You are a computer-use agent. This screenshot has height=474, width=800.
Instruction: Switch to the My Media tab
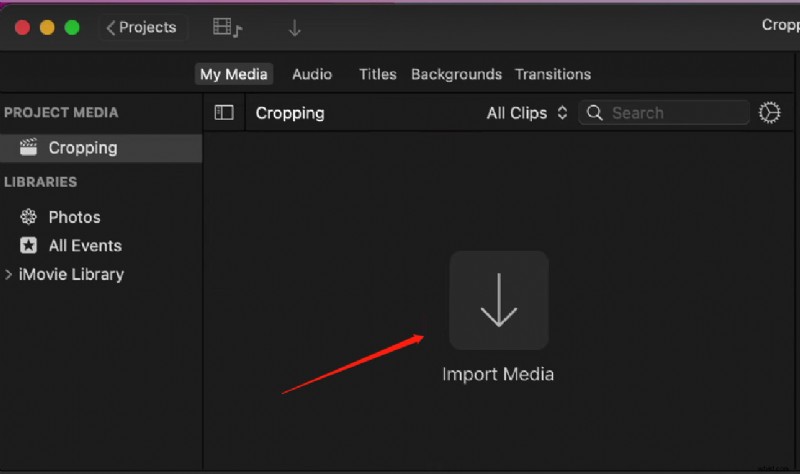pyautogui.click(x=234, y=74)
